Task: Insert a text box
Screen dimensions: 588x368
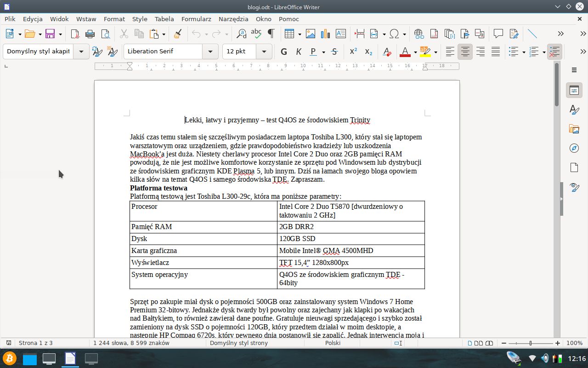Action: point(341,34)
